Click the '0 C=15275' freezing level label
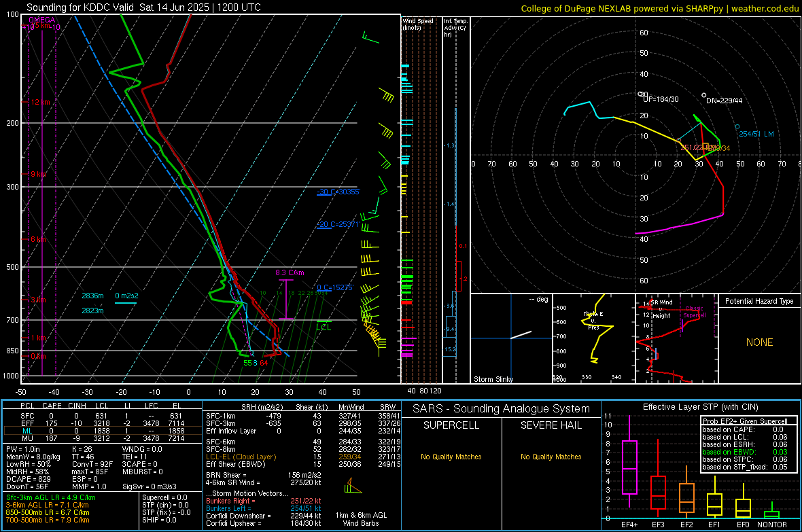This screenshot has height=532, width=802. tap(334, 287)
